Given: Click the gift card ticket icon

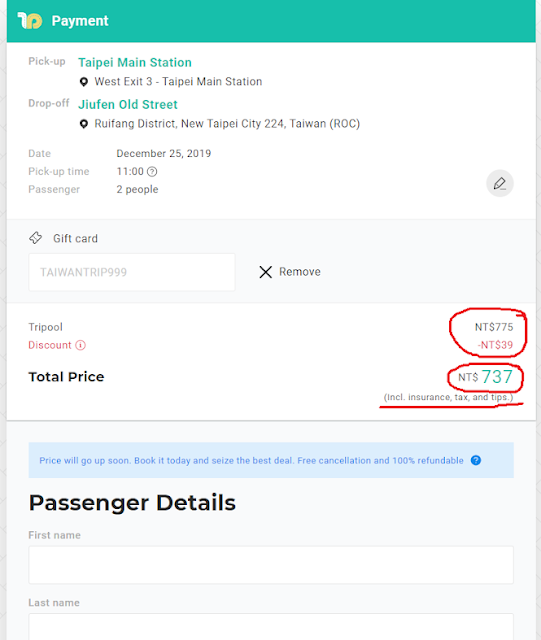Looking at the screenshot, I should (x=36, y=238).
